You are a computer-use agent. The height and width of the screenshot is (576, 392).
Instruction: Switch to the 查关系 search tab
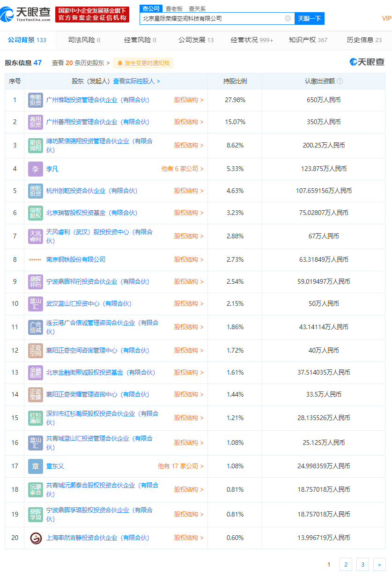pyautogui.click(x=197, y=8)
